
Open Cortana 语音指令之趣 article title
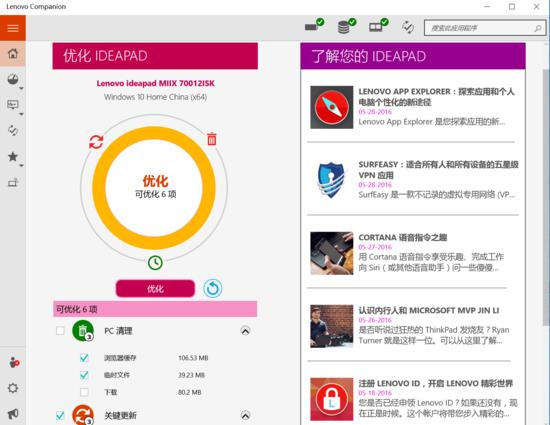click(403, 237)
